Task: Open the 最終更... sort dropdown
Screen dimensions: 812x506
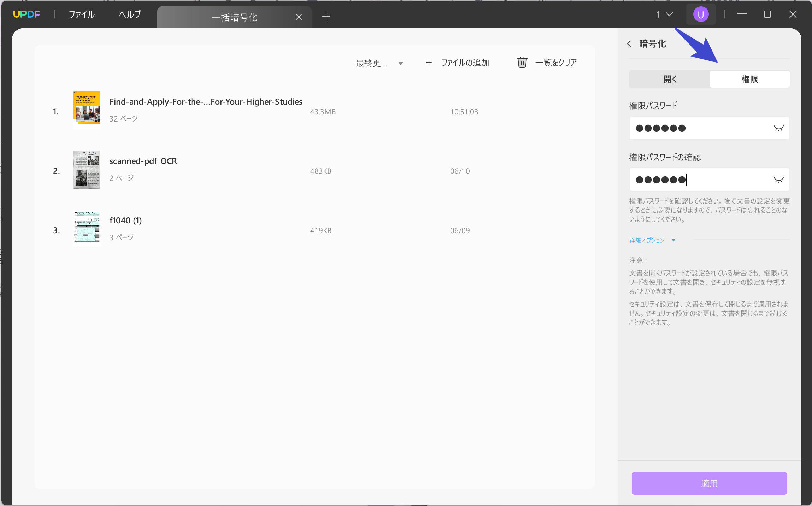Action: (379, 63)
